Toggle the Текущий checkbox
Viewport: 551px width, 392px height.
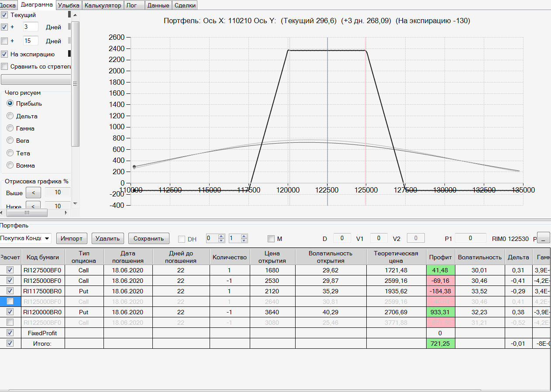[x=5, y=15]
